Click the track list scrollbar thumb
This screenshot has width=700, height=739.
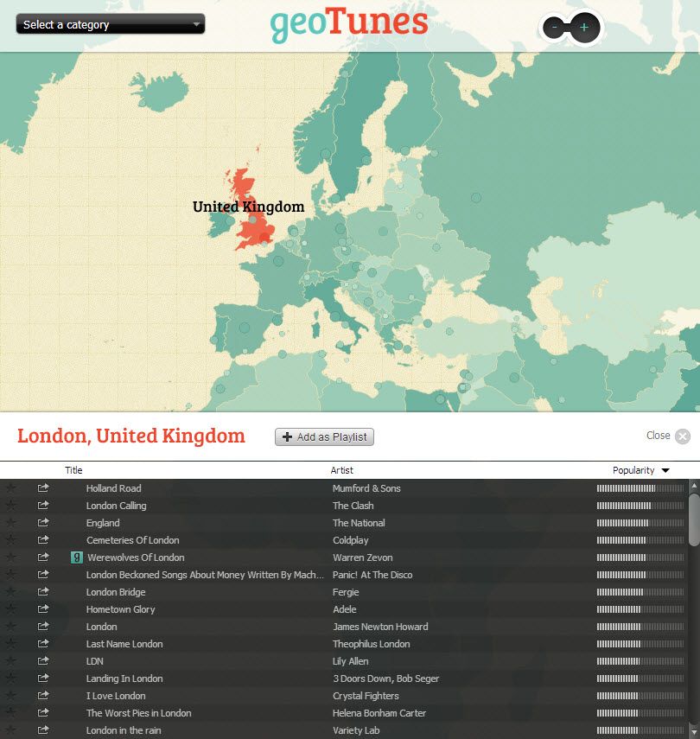coord(694,519)
